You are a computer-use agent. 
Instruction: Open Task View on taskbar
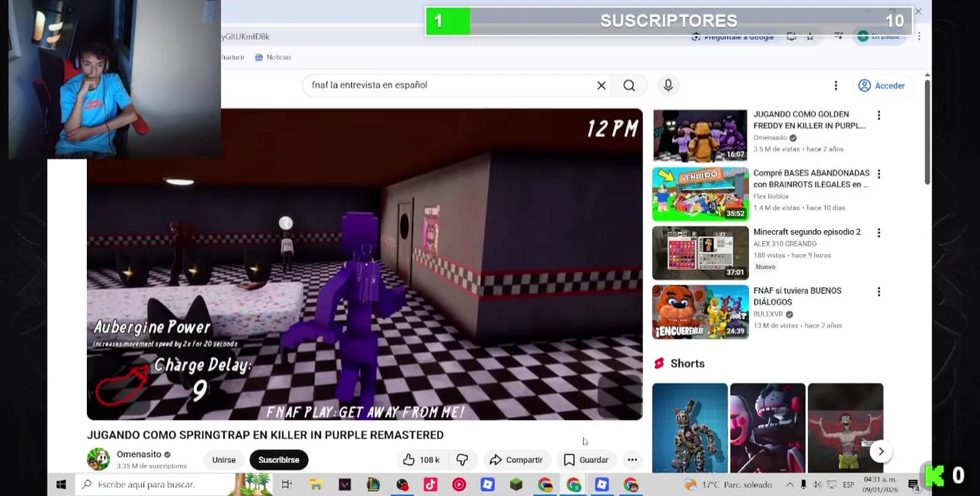pos(287,485)
